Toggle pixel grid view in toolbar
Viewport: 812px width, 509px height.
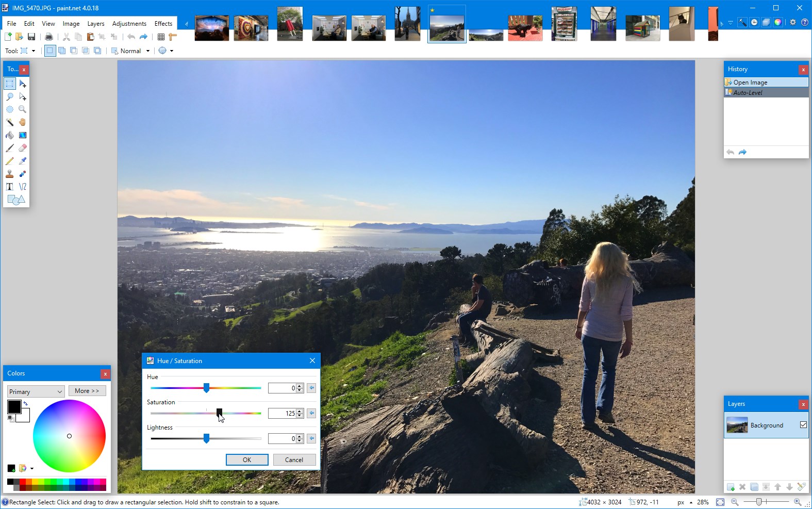pos(161,37)
